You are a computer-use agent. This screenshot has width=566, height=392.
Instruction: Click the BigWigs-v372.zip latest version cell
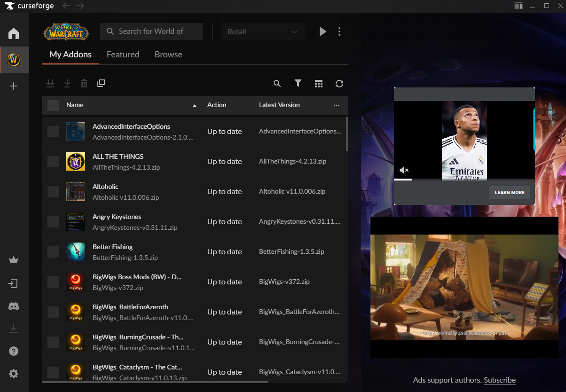pos(284,282)
